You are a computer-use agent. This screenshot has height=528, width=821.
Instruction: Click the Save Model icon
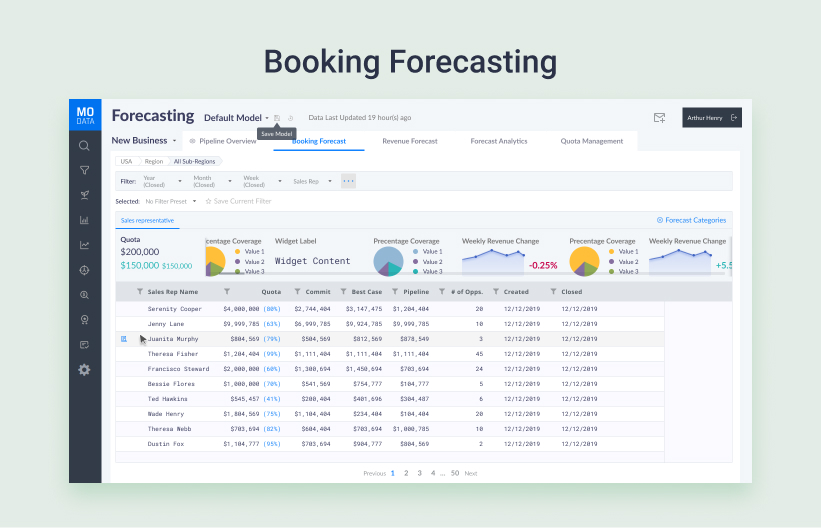277,118
